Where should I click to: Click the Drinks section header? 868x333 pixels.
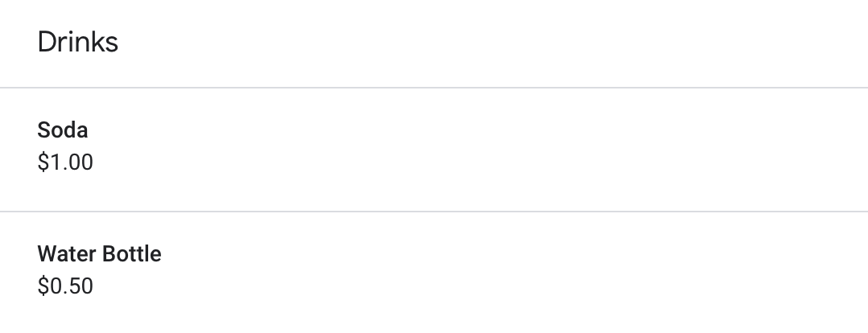click(78, 42)
